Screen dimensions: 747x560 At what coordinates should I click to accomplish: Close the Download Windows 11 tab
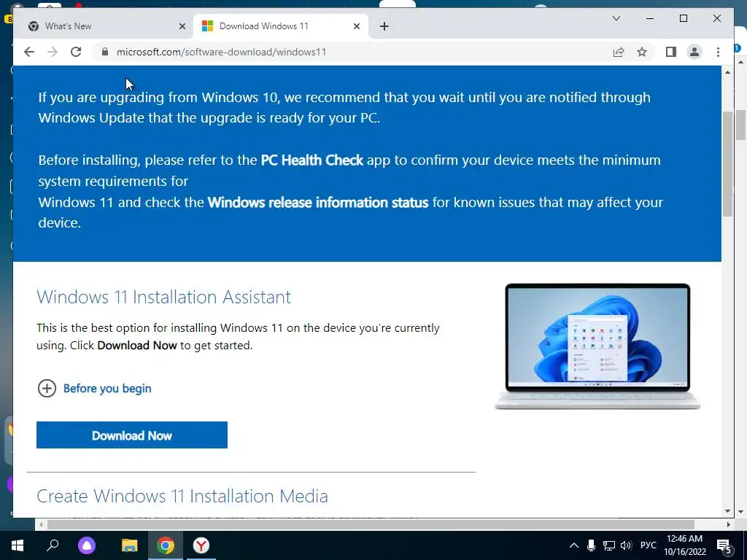tap(356, 26)
